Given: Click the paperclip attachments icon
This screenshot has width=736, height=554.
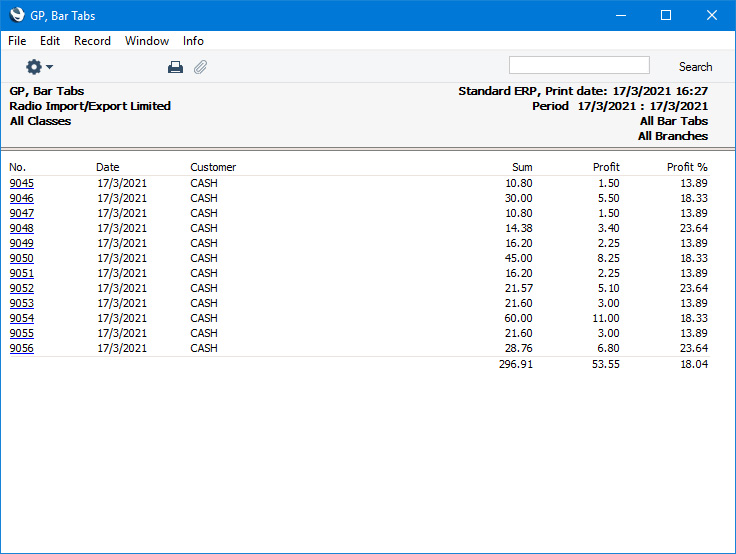Looking at the screenshot, I should point(200,67).
